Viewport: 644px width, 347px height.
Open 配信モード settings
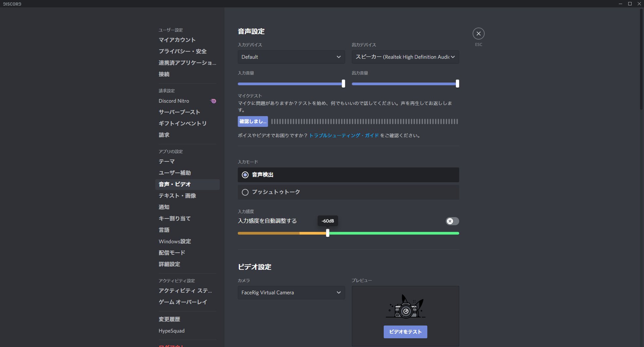click(171, 252)
